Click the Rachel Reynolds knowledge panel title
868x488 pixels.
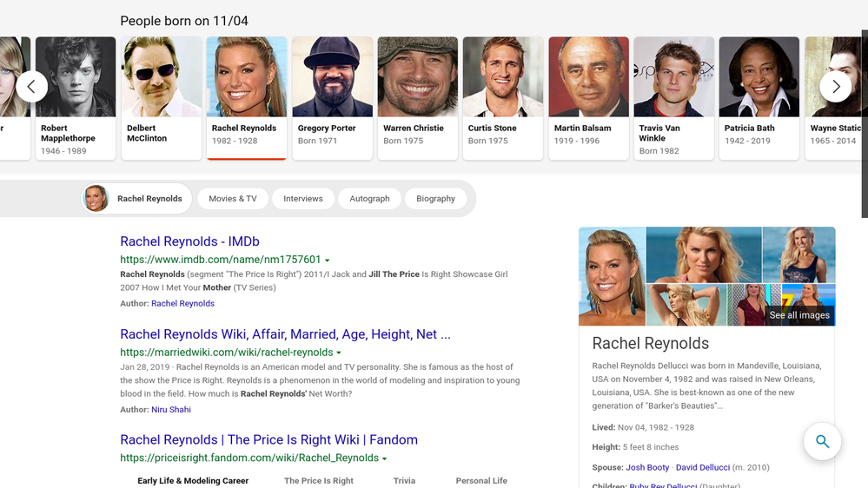click(x=651, y=344)
